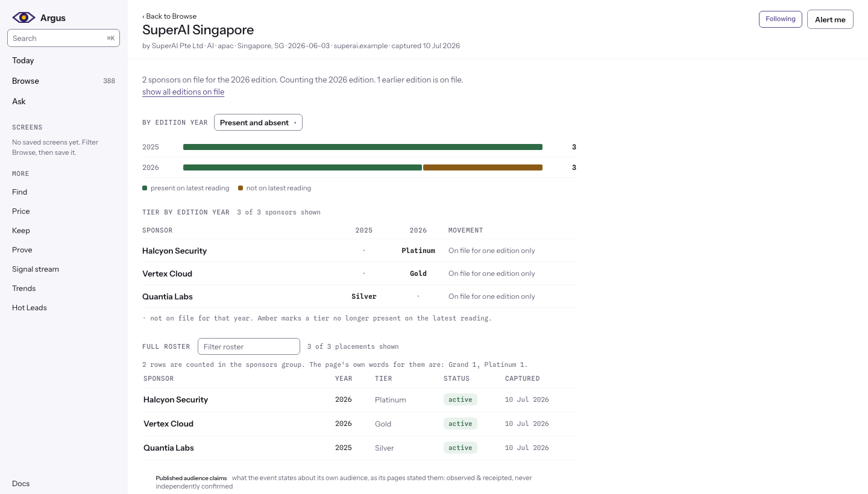Select Halcyon Security in the tier-by-edition table
This screenshot has width=868, height=494.
coord(174,251)
